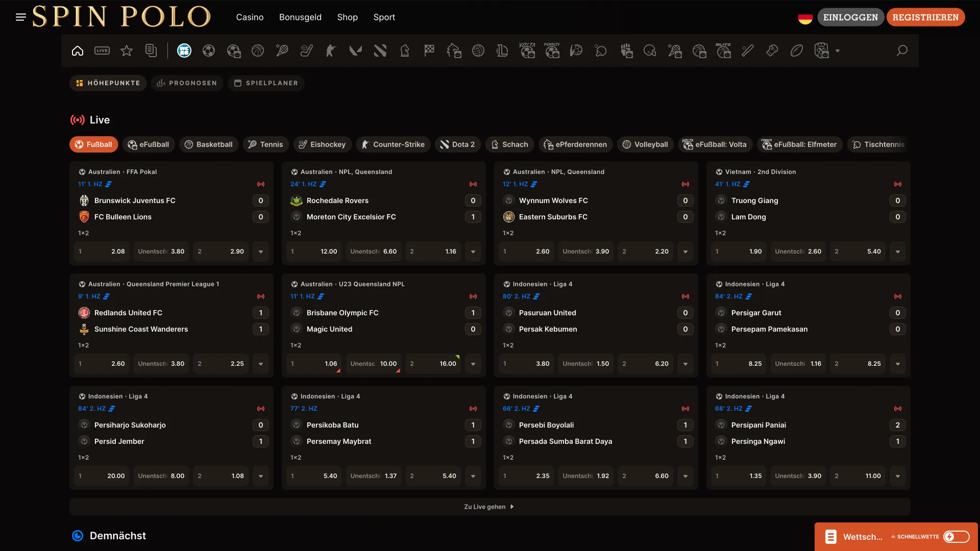Viewport: 980px width, 551px height.
Task: Open the Sport menu item
Action: click(x=384, y=17)
